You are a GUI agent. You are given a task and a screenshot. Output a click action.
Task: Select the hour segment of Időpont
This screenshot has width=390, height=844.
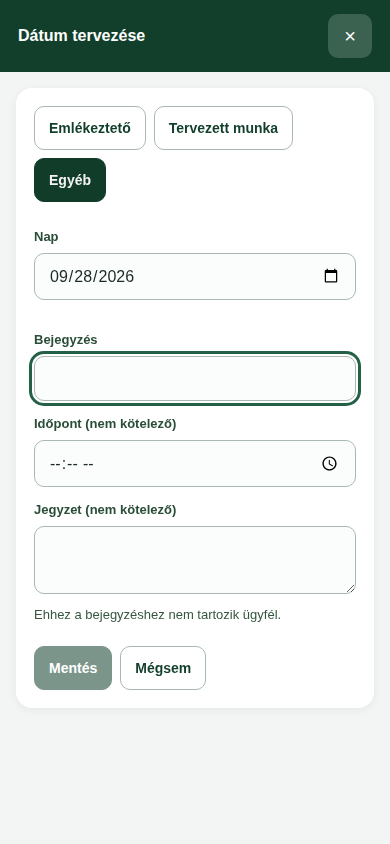click(x=55, y=464)
